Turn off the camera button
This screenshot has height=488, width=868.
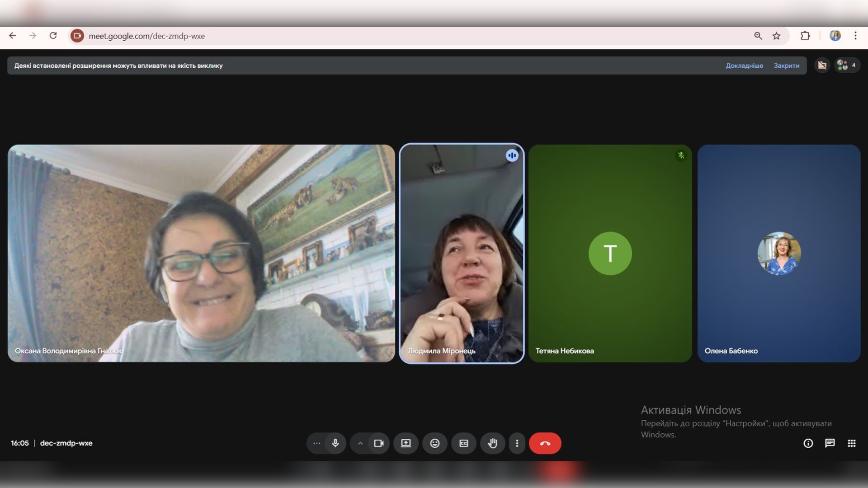point(378,443)
